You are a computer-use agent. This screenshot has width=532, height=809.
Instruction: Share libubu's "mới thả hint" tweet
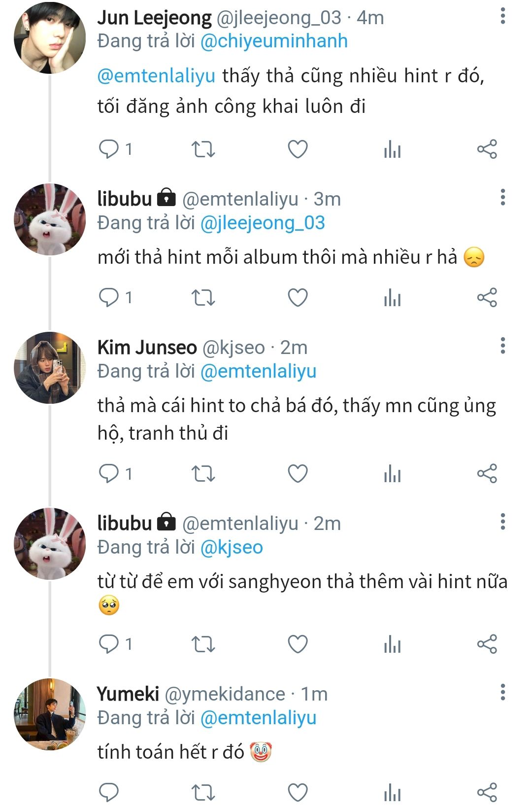tap(487, 298)
